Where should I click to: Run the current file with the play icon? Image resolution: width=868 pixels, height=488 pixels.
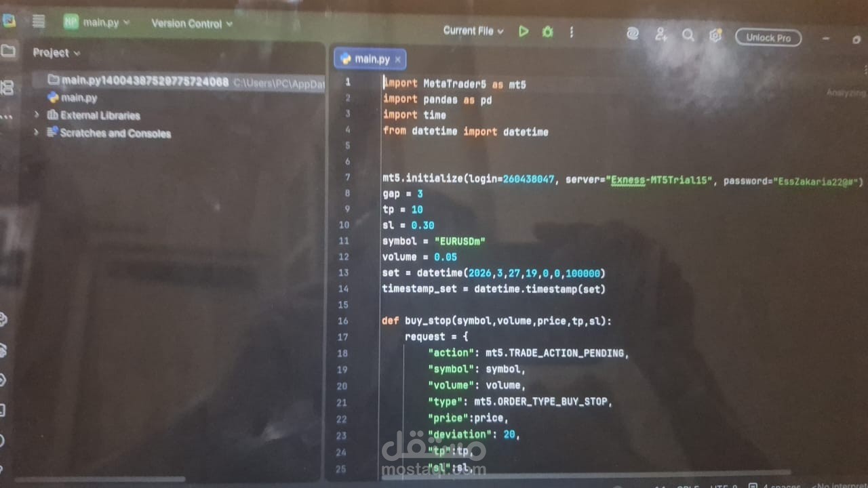pyautogui.click(x=524, y=31)
